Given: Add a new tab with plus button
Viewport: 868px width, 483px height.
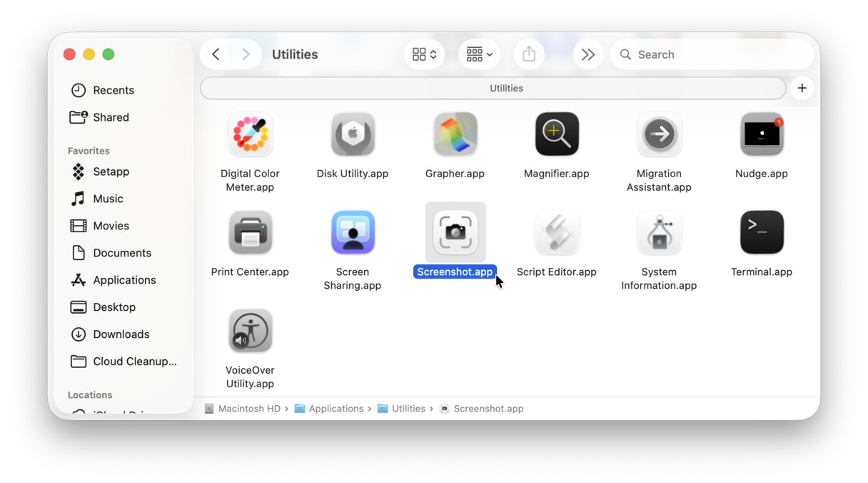Looking at the screenshot, I should click(x=802, y=88).
